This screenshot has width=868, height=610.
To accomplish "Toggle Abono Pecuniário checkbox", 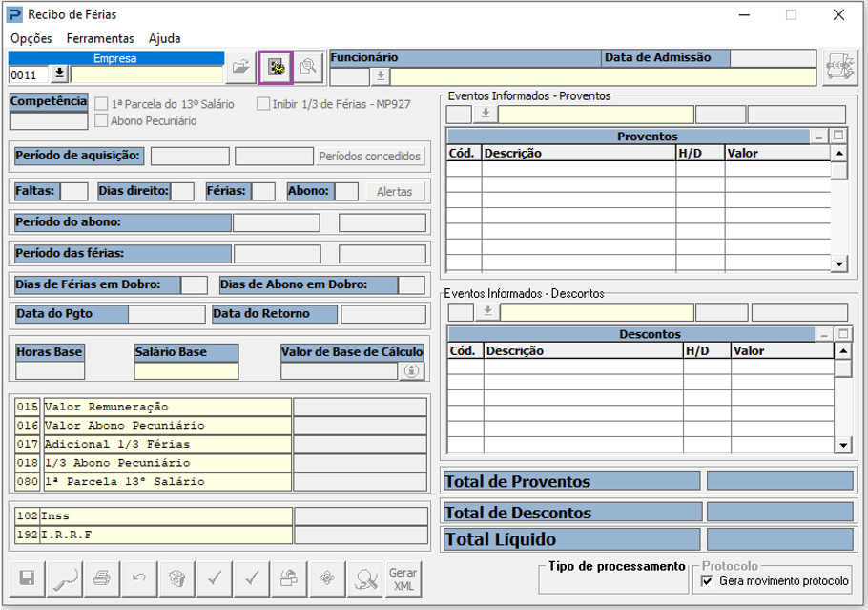I will [x=101, y=120].
